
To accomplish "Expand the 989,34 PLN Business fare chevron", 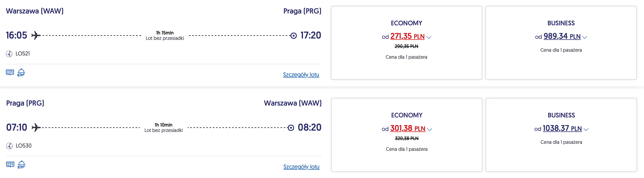I will (585, 37).
